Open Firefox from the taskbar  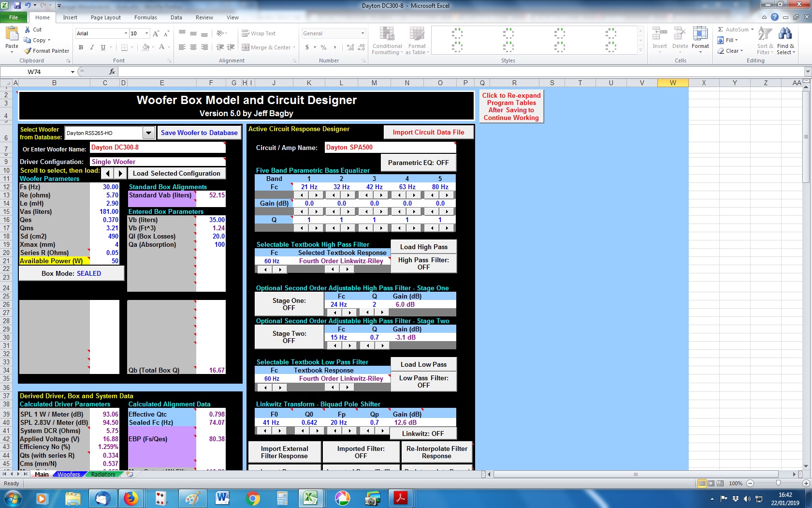(131, 498)
